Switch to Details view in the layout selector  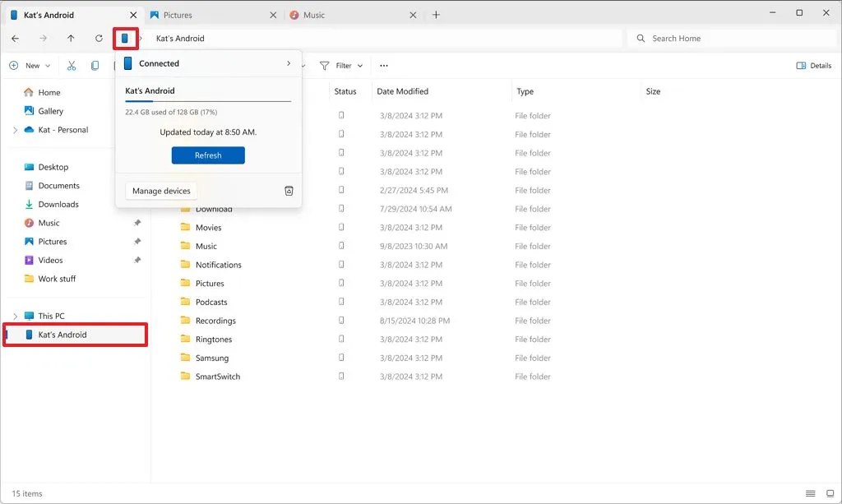814,65
